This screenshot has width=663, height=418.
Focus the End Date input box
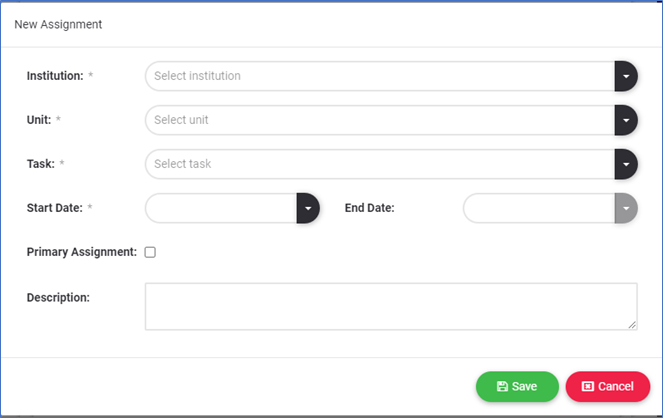(x=539, y=208)
